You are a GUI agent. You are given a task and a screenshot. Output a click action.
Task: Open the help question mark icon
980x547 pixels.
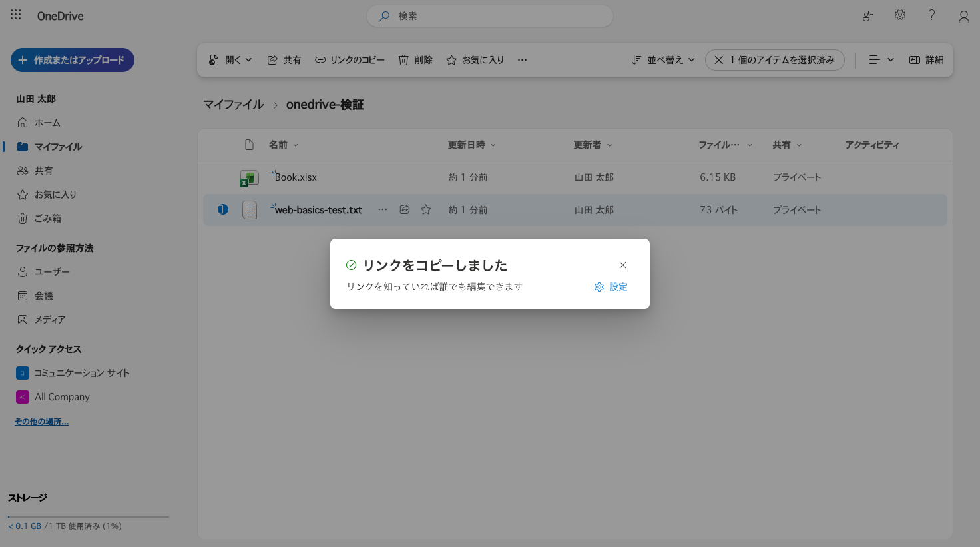(x=931, y=15)
